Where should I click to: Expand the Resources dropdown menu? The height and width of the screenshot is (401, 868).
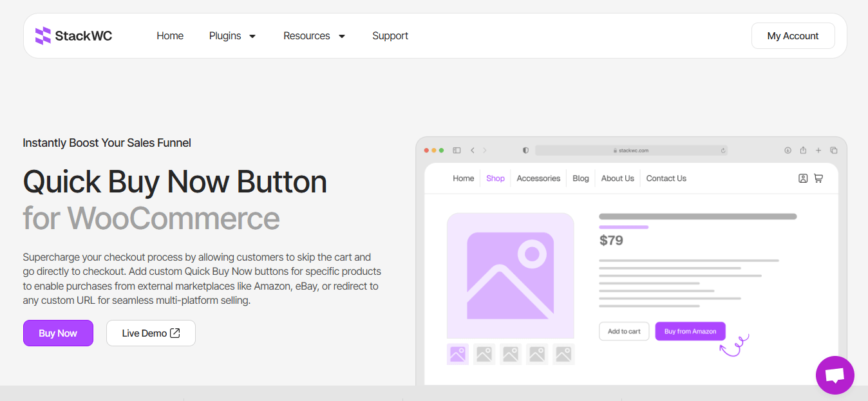coord(314,36)
